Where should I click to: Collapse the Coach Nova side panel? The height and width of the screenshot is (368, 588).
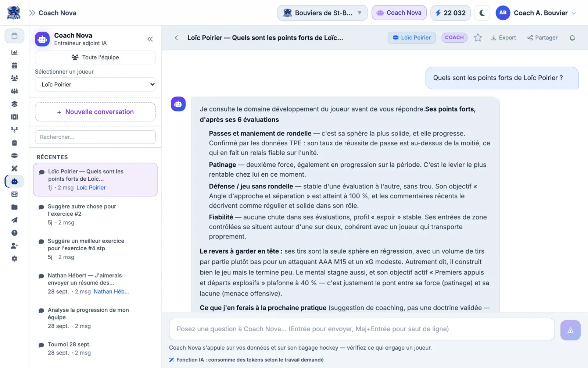(150, 39)
